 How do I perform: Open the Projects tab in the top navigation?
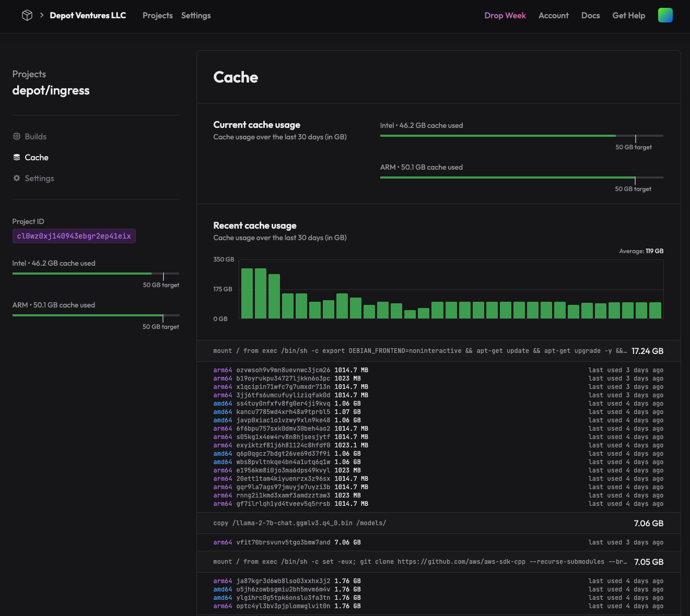(x=157, y=16)
